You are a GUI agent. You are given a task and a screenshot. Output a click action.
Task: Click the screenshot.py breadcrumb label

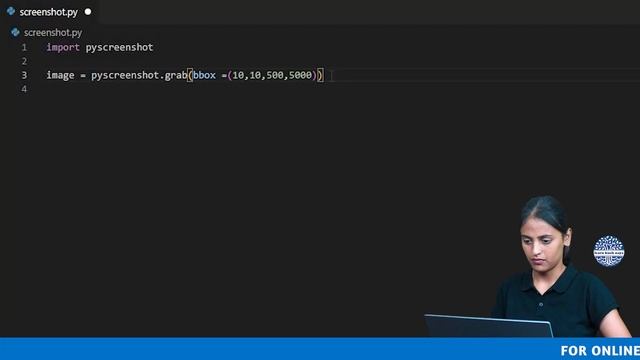[53, 32]
